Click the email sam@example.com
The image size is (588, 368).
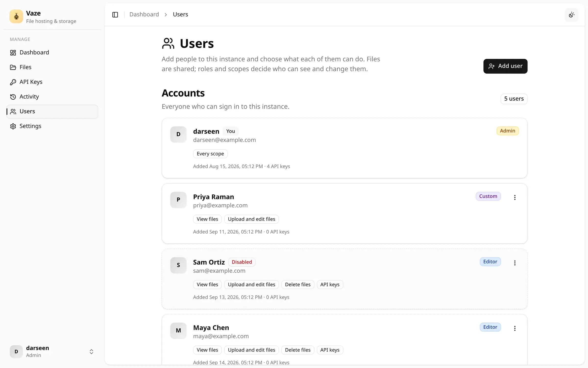(219, 271)
